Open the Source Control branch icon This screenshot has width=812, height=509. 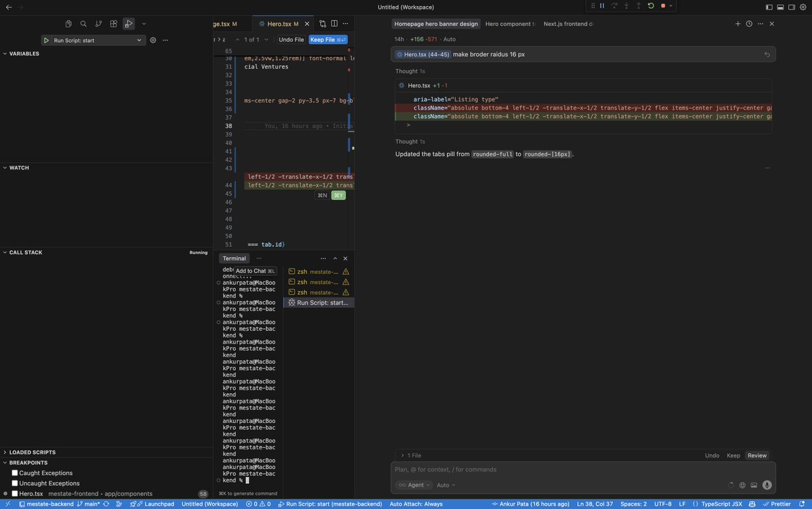point(98,24)
